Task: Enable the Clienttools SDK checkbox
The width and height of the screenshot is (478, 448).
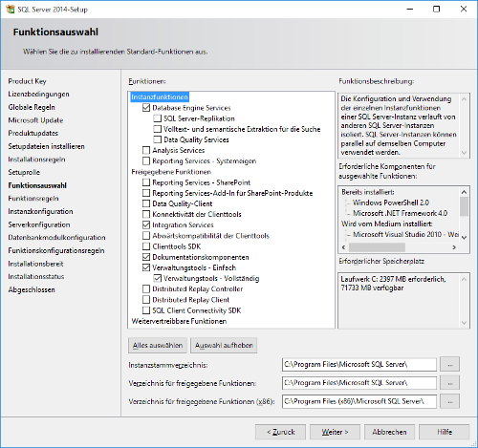Action: click(146, 246)
